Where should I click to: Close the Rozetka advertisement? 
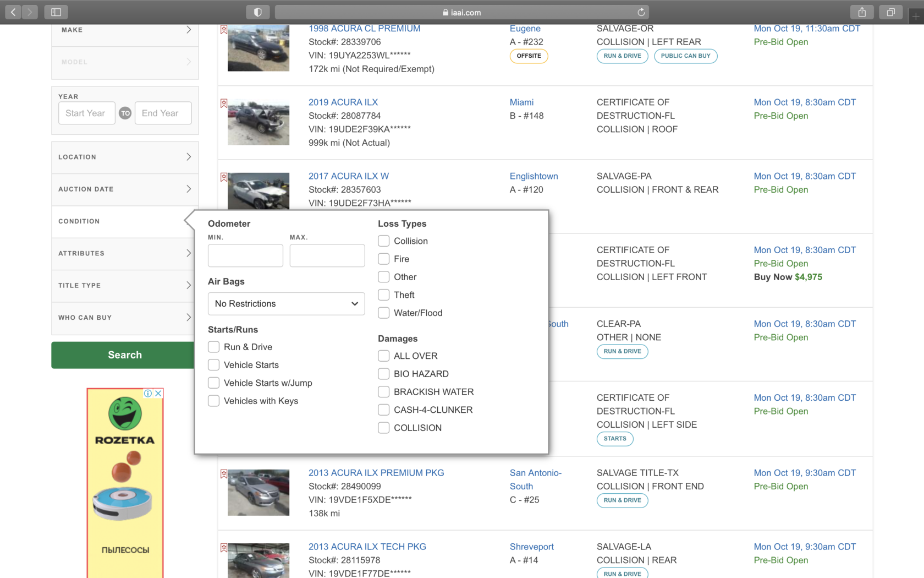tap(158, 393)
